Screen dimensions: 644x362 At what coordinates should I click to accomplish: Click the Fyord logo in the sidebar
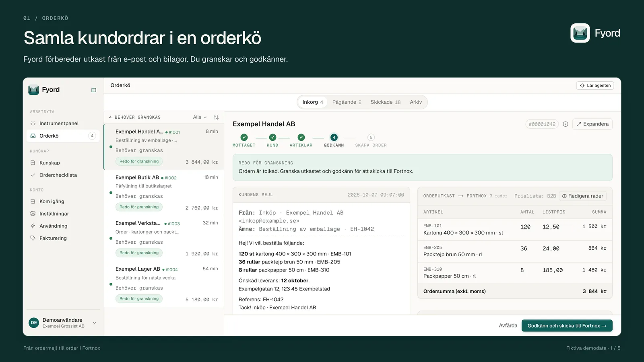tap(44, 90)
